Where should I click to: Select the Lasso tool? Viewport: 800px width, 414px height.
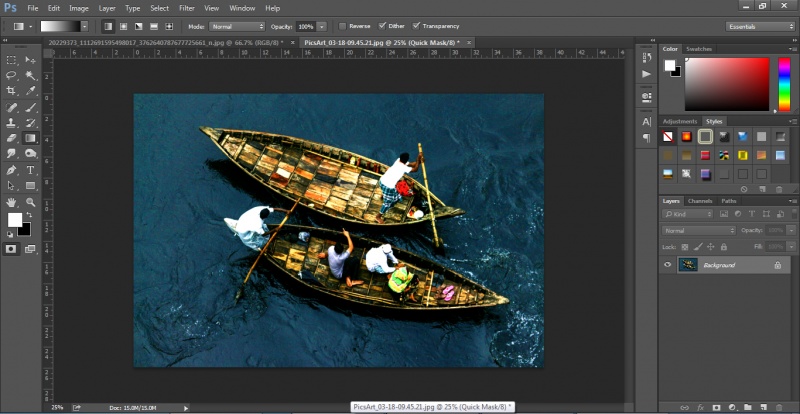tap(12, 75)
